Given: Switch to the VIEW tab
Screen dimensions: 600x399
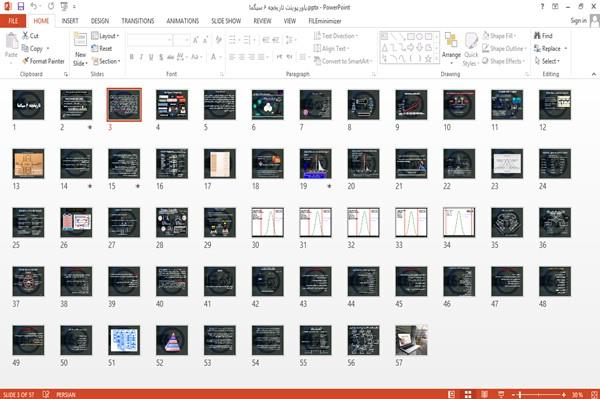Looking at the screenshot, I should coord(290,21).
